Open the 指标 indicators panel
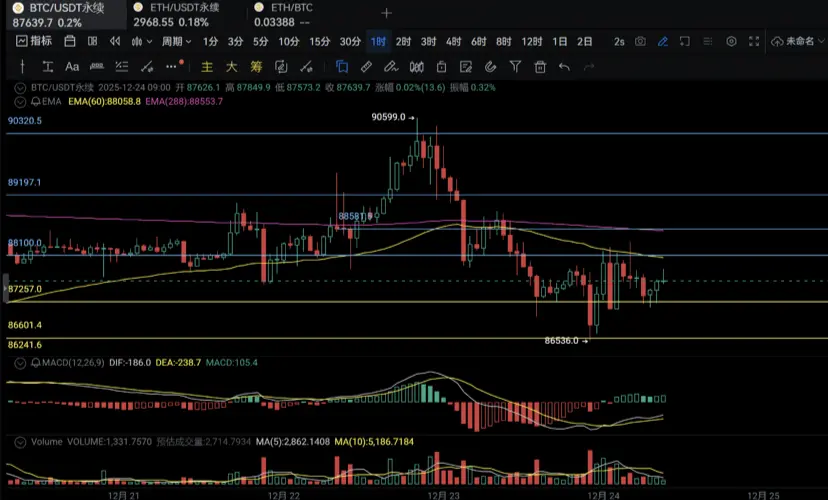 34,41
